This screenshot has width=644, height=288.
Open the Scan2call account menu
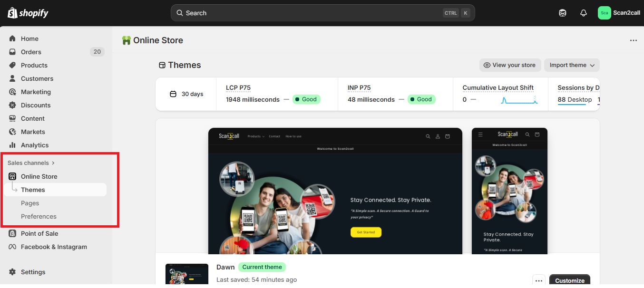(x=619, y=13)
